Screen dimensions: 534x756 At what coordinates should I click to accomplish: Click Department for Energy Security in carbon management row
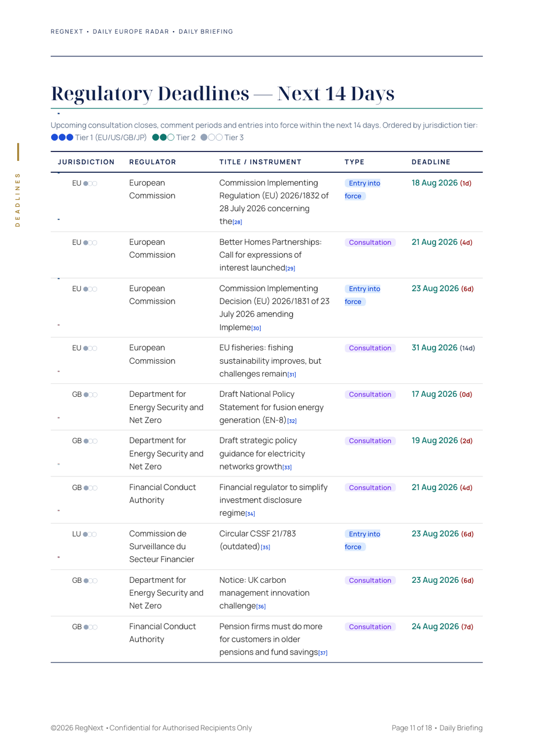pyautogui.click(x=166, y=593)
